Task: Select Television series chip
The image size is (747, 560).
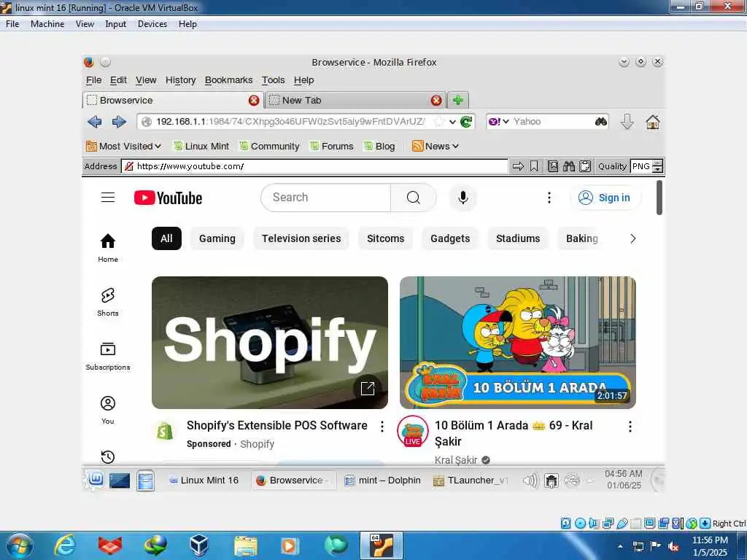Action: point(301,238)
